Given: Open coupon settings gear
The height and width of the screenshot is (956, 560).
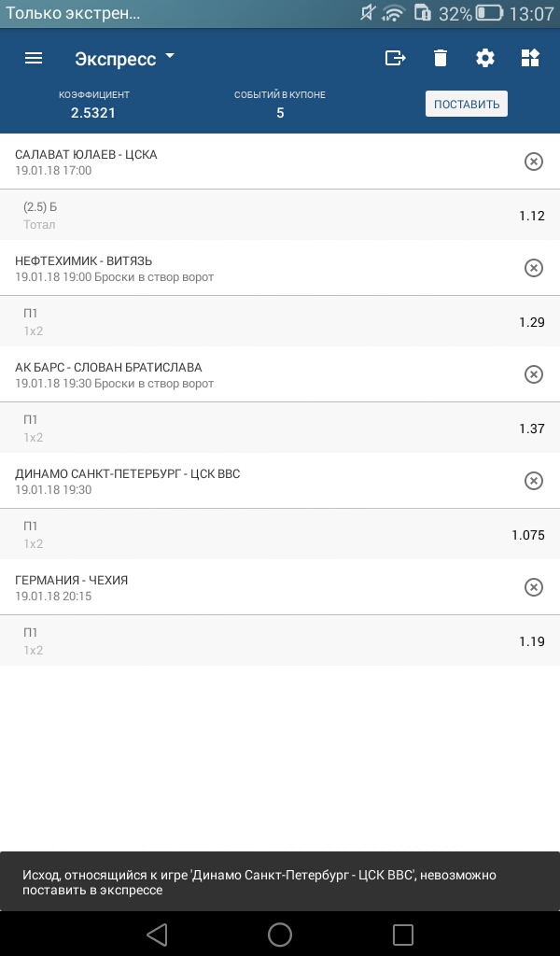Looking at the screenshot, I should pos(485,58).
